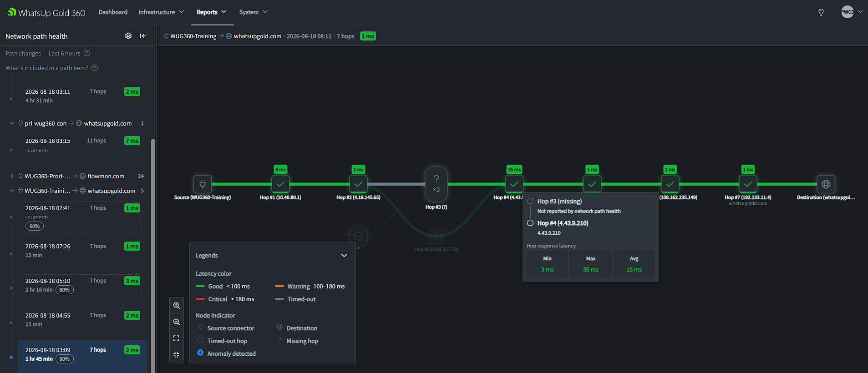Click the faded timed-out Hop #3 (4.69.227.78) node
868x373 pixels.
pyautogui.click(x=436, y=236)
